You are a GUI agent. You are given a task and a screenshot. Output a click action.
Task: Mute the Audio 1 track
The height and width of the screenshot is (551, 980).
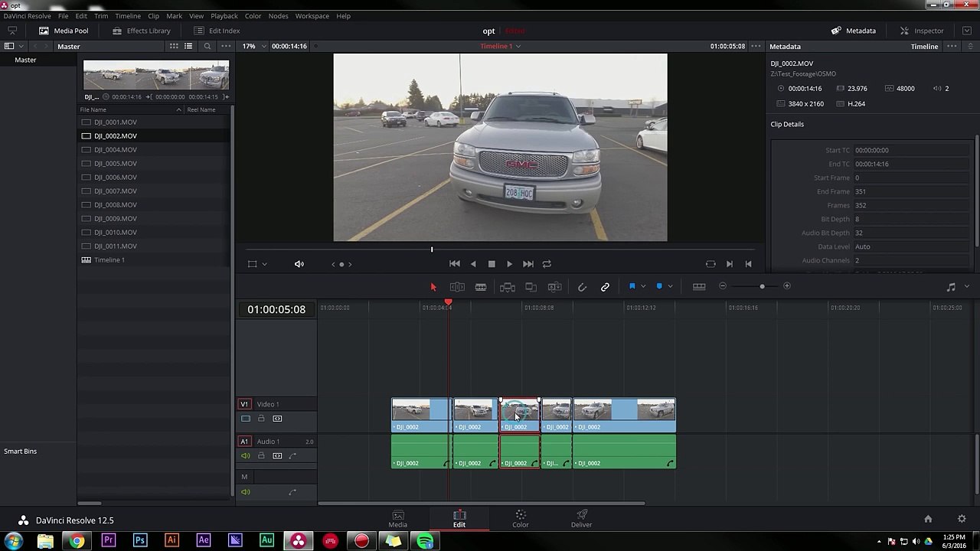[x=246, y=456]
